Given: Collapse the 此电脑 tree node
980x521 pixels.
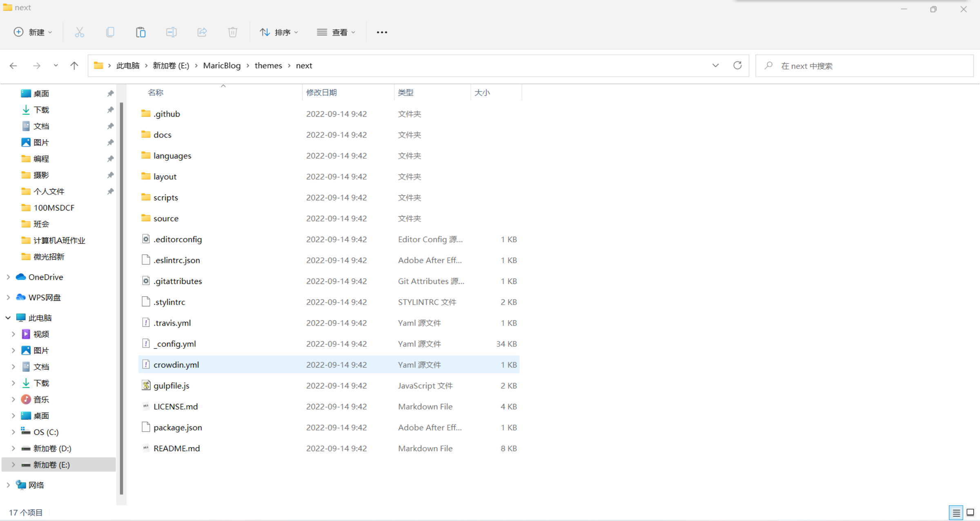Looking at the screenshot, I should [x=8, y=318].
